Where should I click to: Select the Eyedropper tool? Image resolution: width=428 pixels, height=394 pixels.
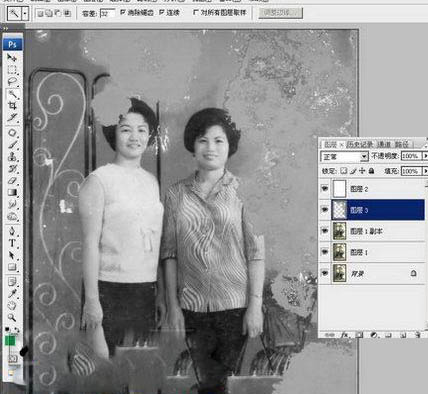(12, 293)
